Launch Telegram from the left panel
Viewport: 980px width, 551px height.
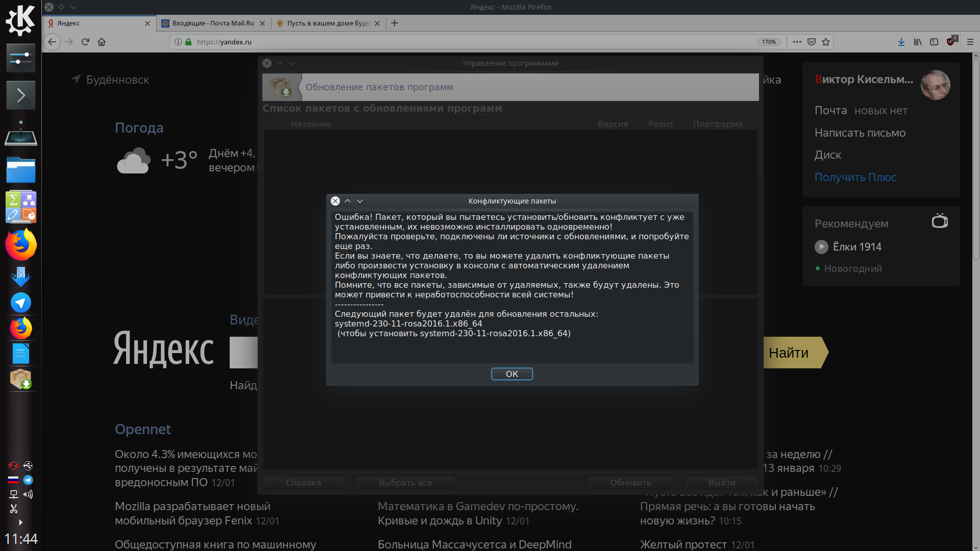coord(21,303)
